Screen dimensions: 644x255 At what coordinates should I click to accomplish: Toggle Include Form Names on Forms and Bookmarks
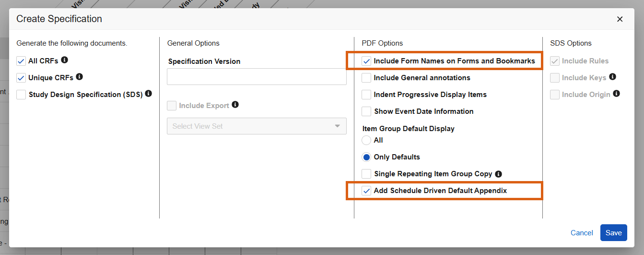tap(366, 61)
